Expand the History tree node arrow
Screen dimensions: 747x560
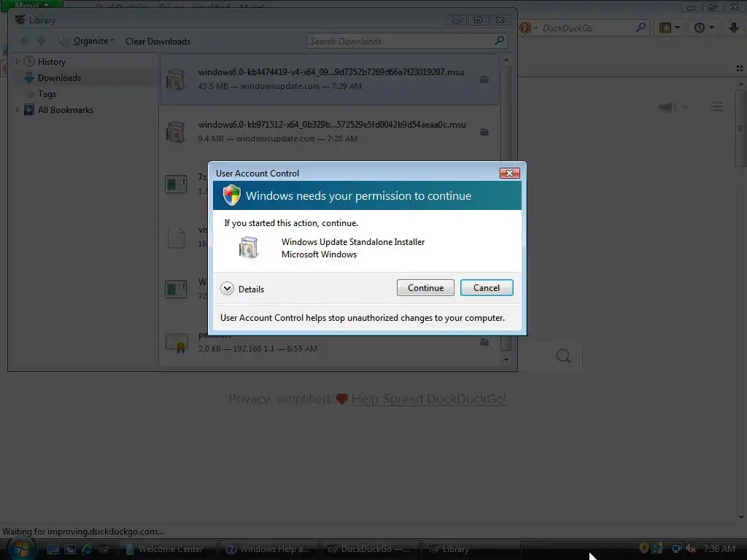(x=18, y=61)
